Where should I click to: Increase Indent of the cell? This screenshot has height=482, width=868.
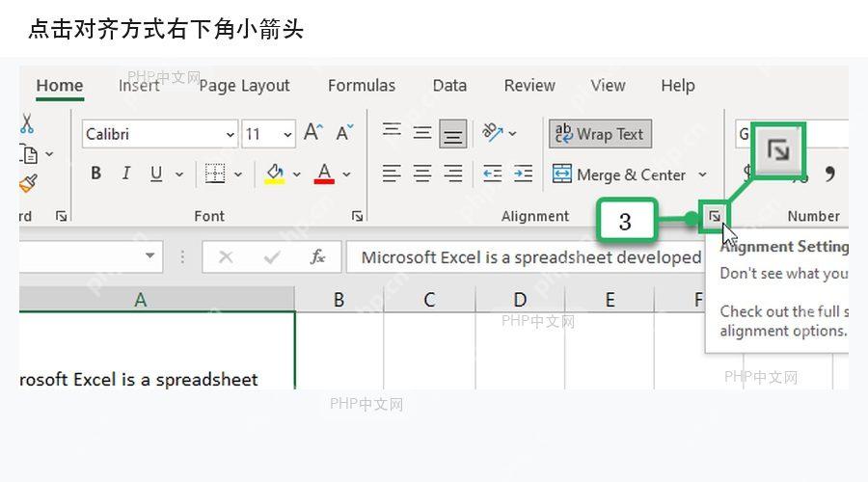point(523,174)
